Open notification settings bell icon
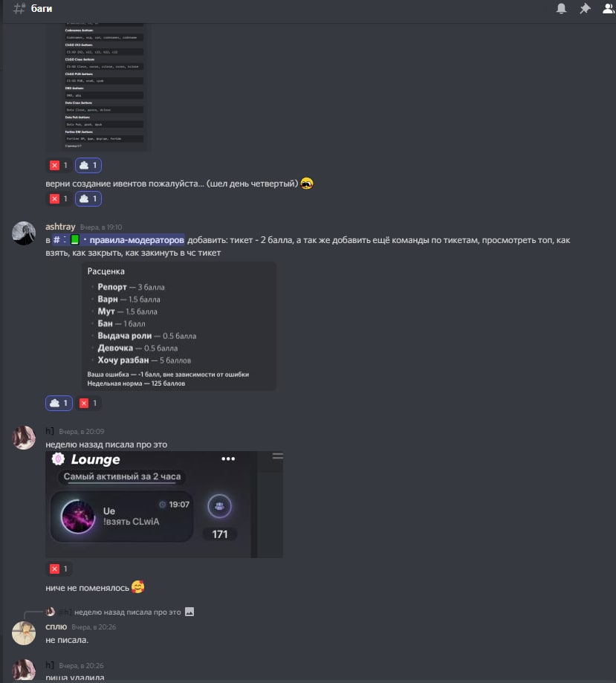 pos(561,9)
